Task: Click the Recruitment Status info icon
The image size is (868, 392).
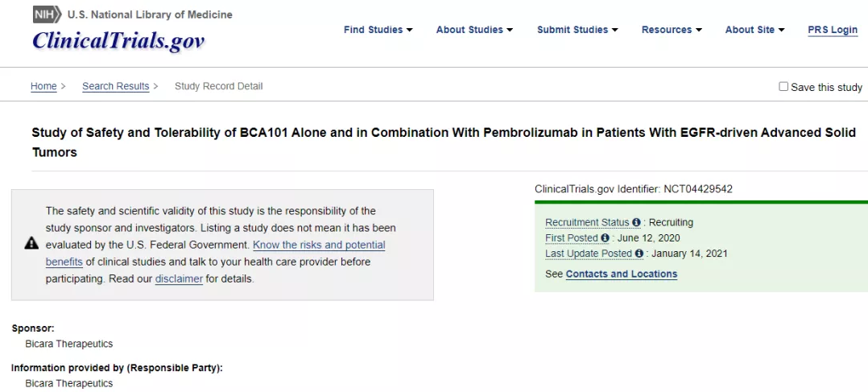Action: point(636,223)
